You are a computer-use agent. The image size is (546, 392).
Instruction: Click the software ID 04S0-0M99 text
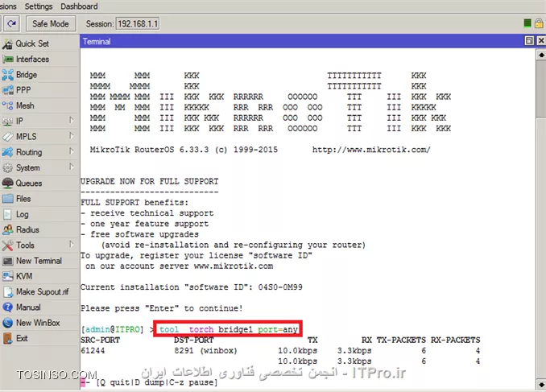coord(280,287)
